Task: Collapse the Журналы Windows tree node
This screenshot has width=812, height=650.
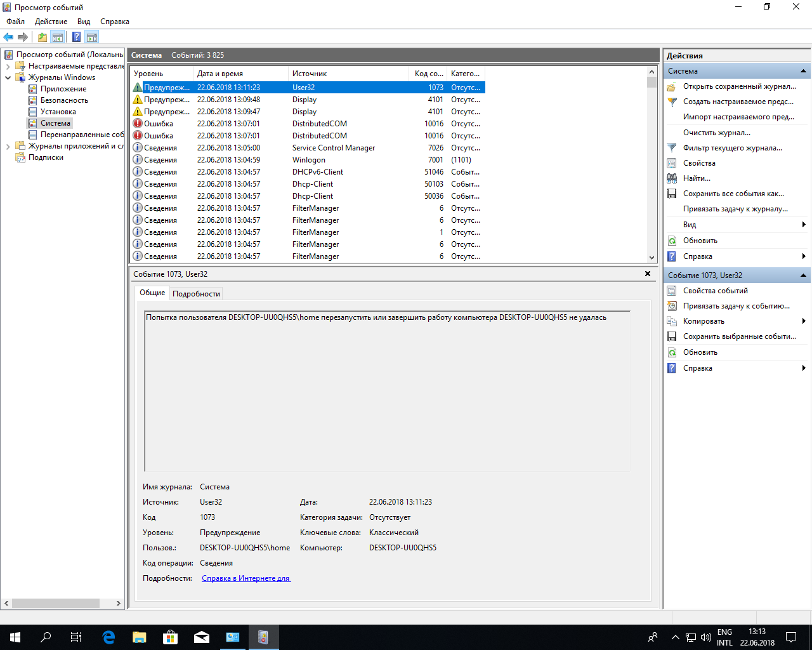Action: pos(8,77)
